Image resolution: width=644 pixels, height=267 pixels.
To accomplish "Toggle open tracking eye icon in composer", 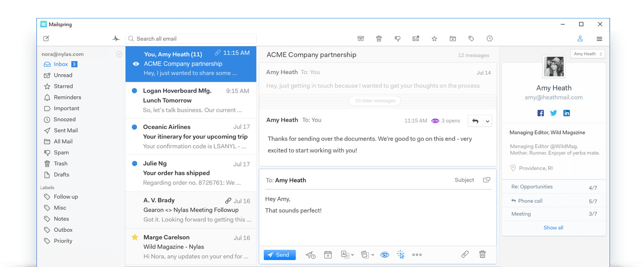I will (384, 255).
